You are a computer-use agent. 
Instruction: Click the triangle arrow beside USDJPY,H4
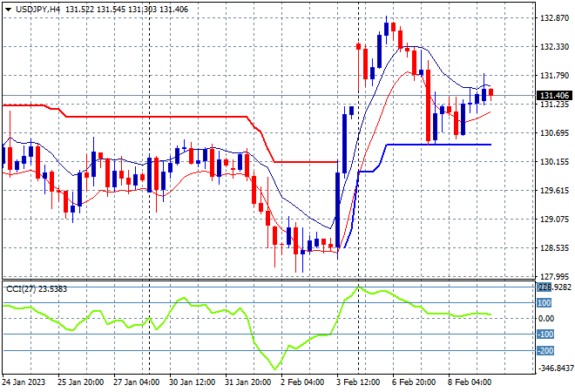[x=8, y=10]
